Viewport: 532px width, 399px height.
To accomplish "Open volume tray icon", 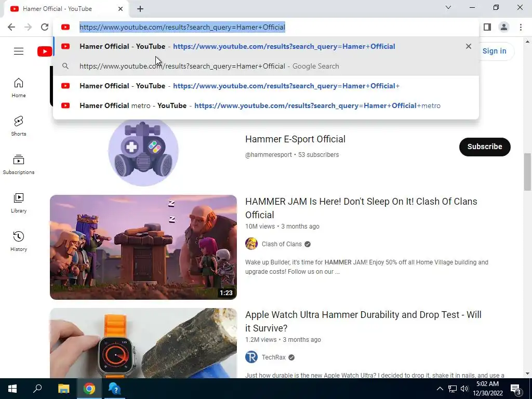I will 464,389.
